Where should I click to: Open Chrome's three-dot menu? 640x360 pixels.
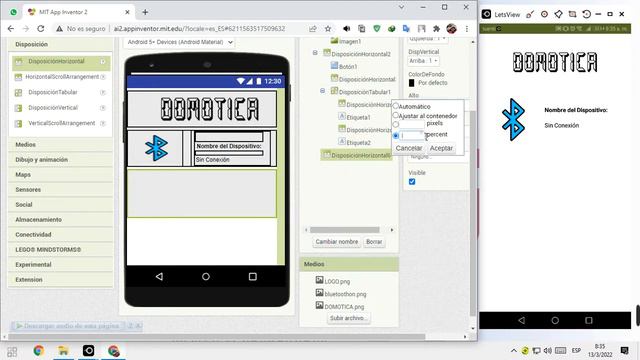467,29
